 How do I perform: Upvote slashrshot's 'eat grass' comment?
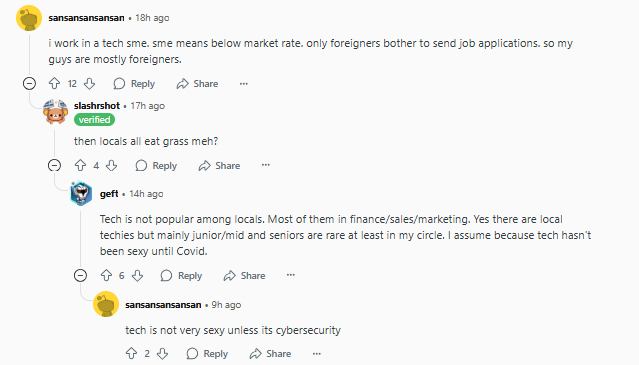click(x=80, y=165)
